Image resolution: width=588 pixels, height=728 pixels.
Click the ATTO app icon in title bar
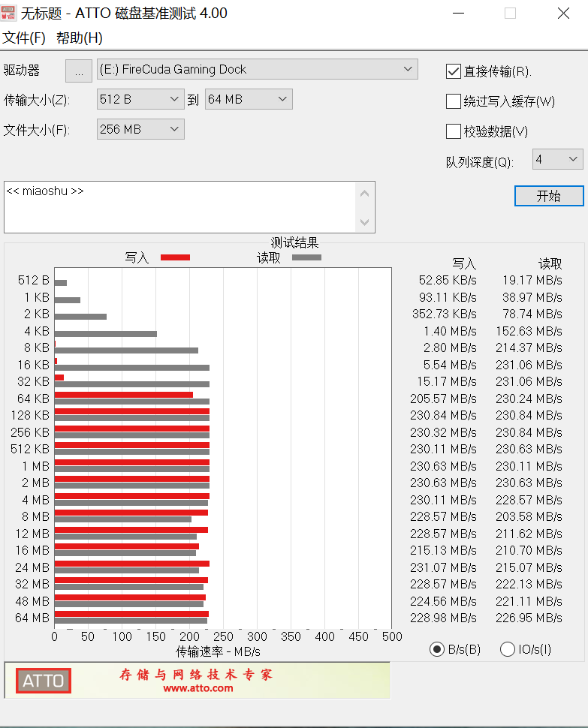point(10,13)
